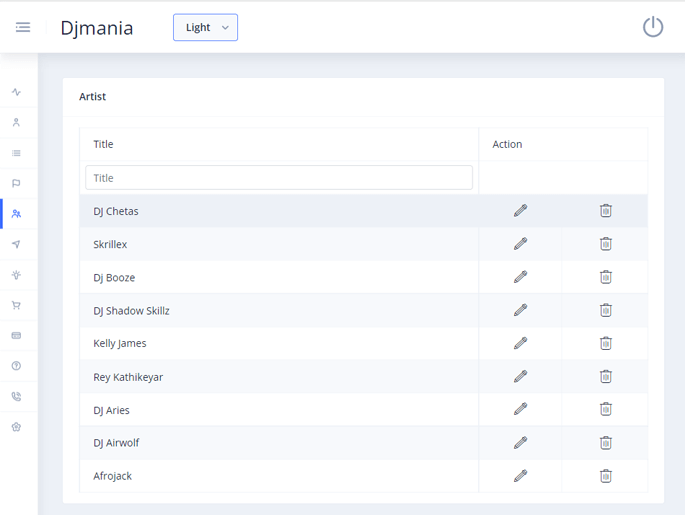
Task: Open the credit card sidebar icon
Action: coord(16,336)
